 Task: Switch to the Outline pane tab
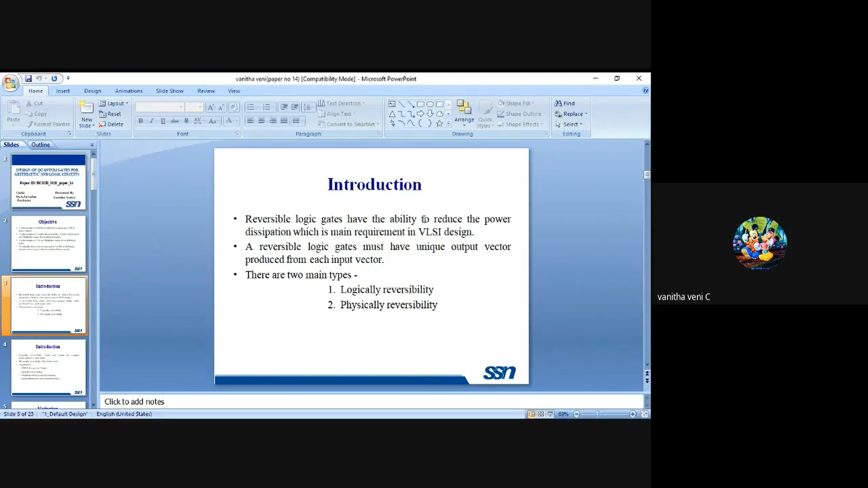41,145
